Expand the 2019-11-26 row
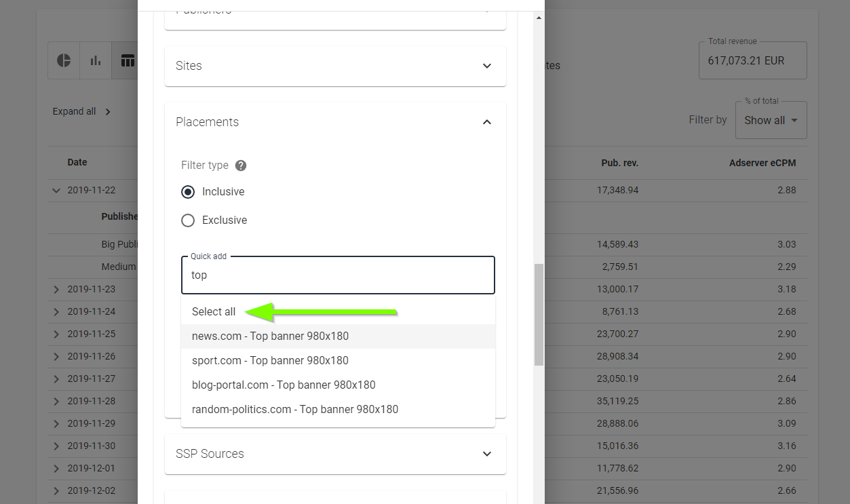Viewport: 850px width, 504px height. 56,356
